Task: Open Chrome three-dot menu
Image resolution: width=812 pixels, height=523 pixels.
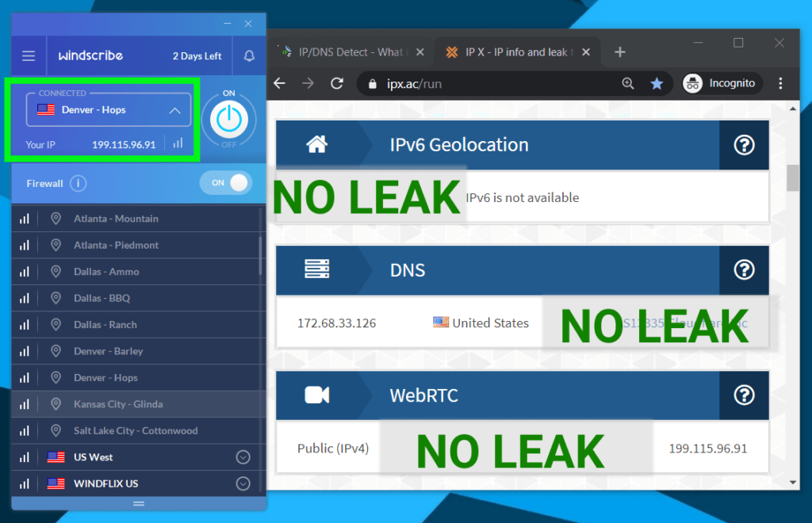Action: click(780, 83)
